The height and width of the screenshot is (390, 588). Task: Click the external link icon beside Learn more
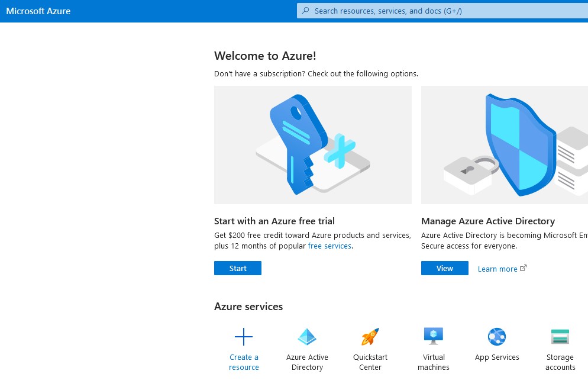(523, 268)
